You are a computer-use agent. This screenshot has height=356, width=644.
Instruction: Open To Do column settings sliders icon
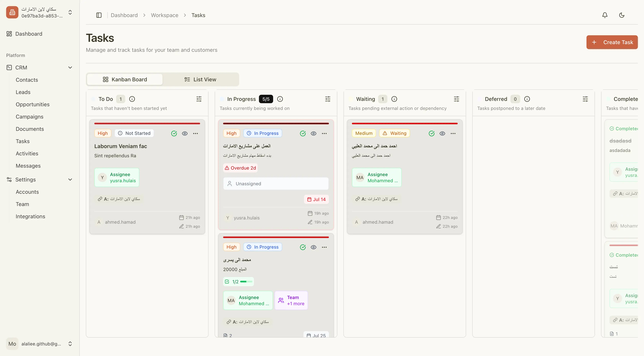coord(199,99)
